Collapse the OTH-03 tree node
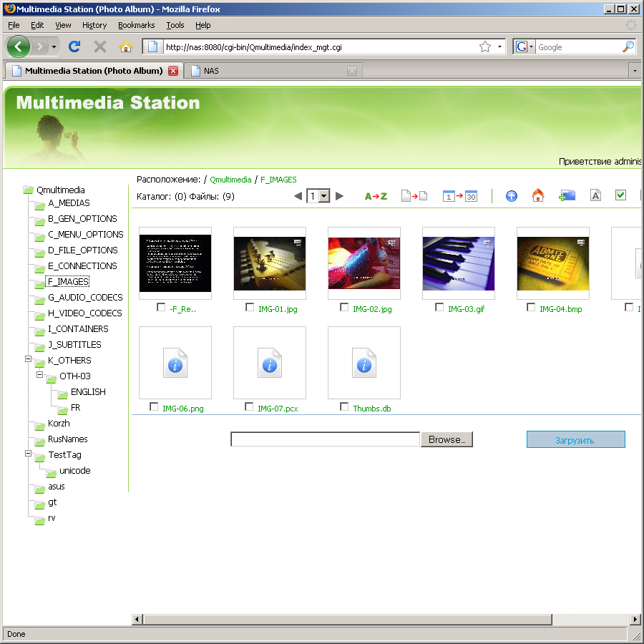Viewport: 644px width, 644px height. 39,374
